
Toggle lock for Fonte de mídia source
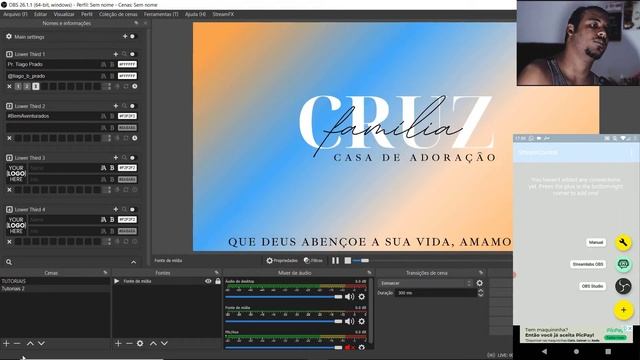[218, 281]
